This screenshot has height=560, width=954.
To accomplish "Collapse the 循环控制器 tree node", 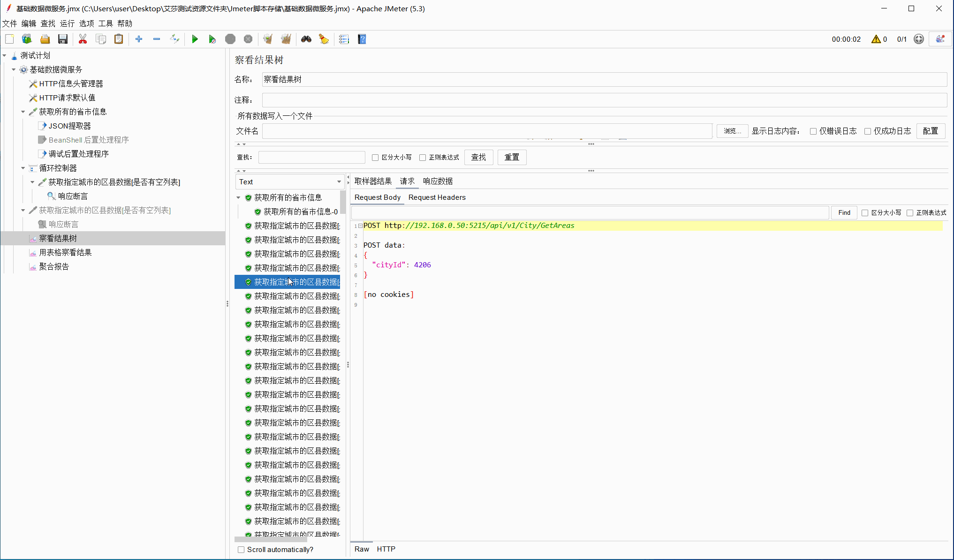I will coord(23,168).
